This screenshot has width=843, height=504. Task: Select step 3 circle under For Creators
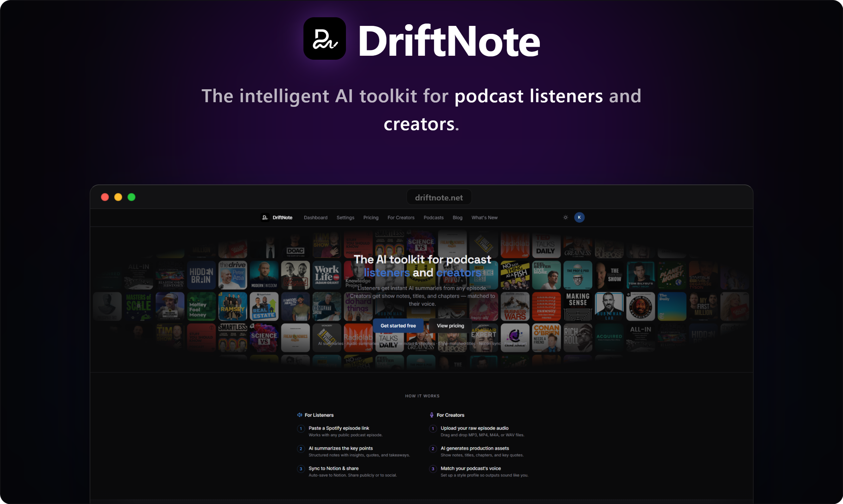click(x=433, y=469)
